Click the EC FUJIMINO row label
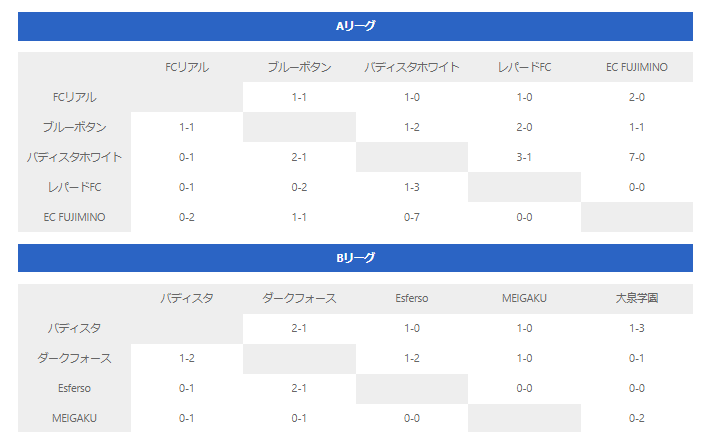The width and height of the screenshot is (704, 432). tap(74, 217)
